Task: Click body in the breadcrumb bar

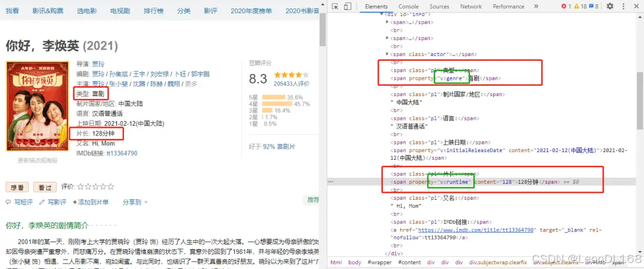Action: pos(355,262)
